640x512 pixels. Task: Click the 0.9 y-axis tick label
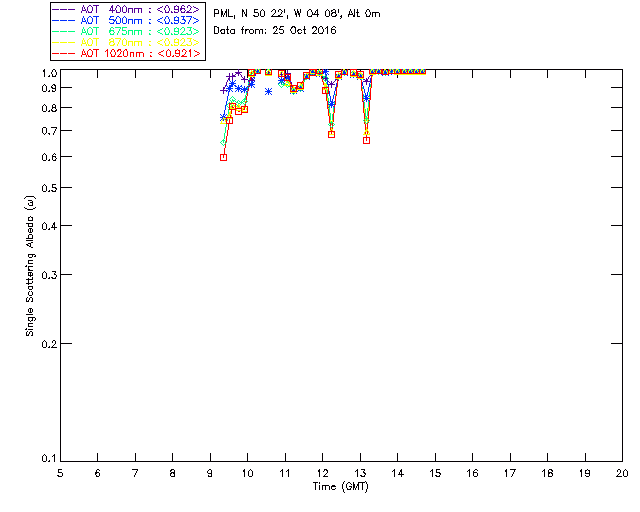pos(49,88)
